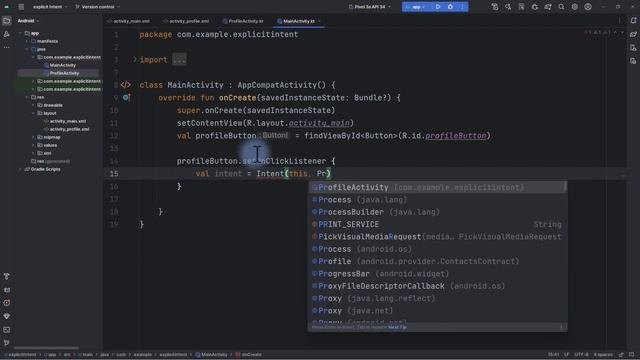Choose ProcessBuilder (java.lang) suggestion
This screenshot has width=640, height=360.
click(x=437, y=212)
